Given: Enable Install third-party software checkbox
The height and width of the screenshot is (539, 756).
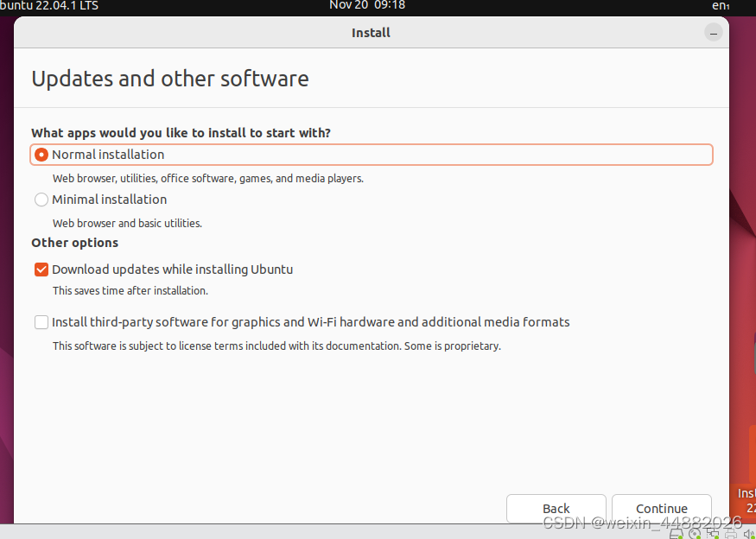Looking at the screenshot, I should (x=41, y=322).
